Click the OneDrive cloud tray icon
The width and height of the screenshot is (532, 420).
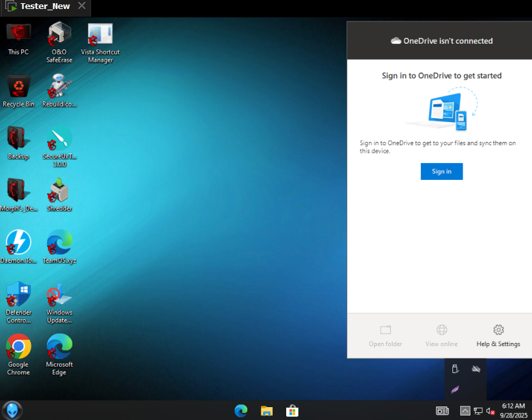pos(476,369)
